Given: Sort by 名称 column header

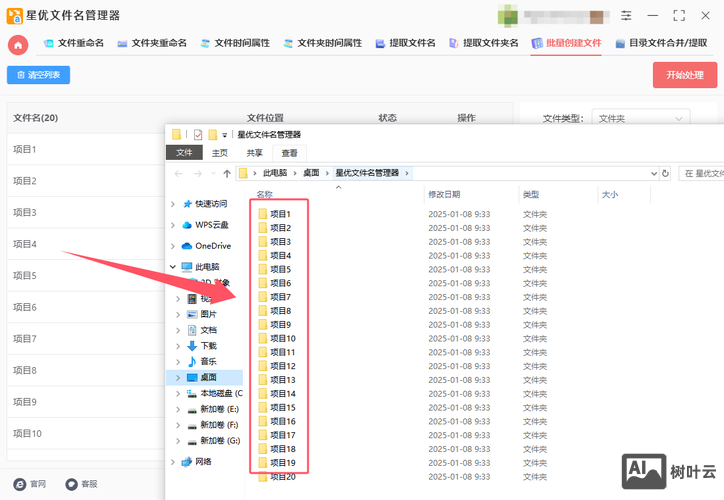Looking at the screenshot, I should point(265,194).
